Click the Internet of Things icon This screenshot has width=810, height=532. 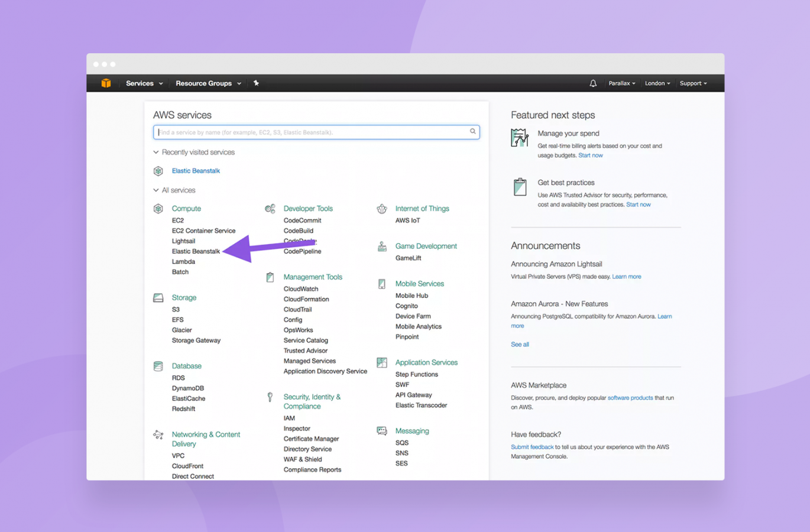tap(382, 209)
